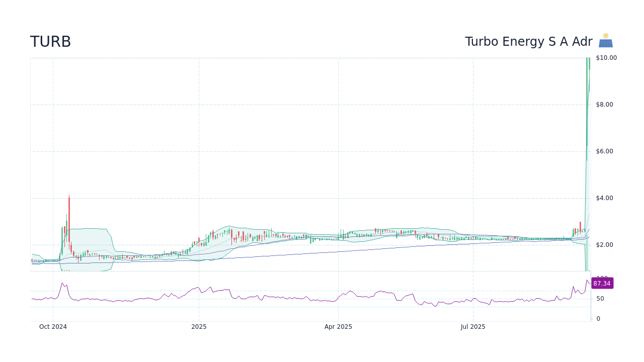
Task: Click the purple 87.34 RSI value badge
Action: point(602,283)
